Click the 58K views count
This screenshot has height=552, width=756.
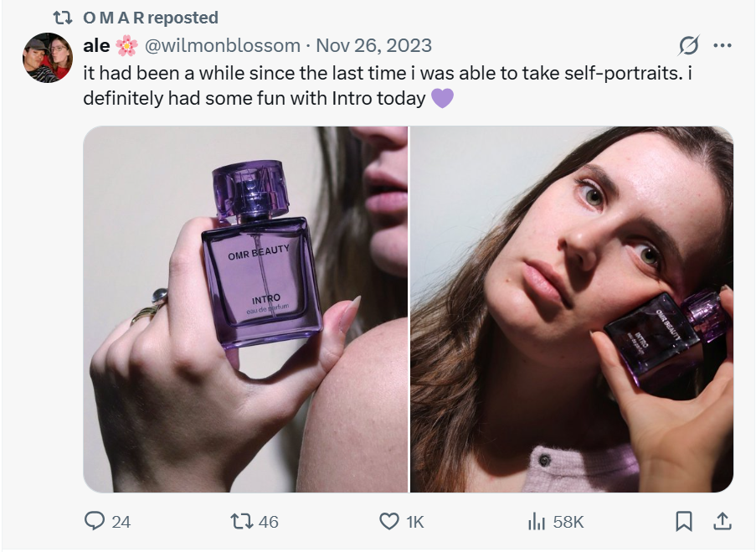click(568, 522)
